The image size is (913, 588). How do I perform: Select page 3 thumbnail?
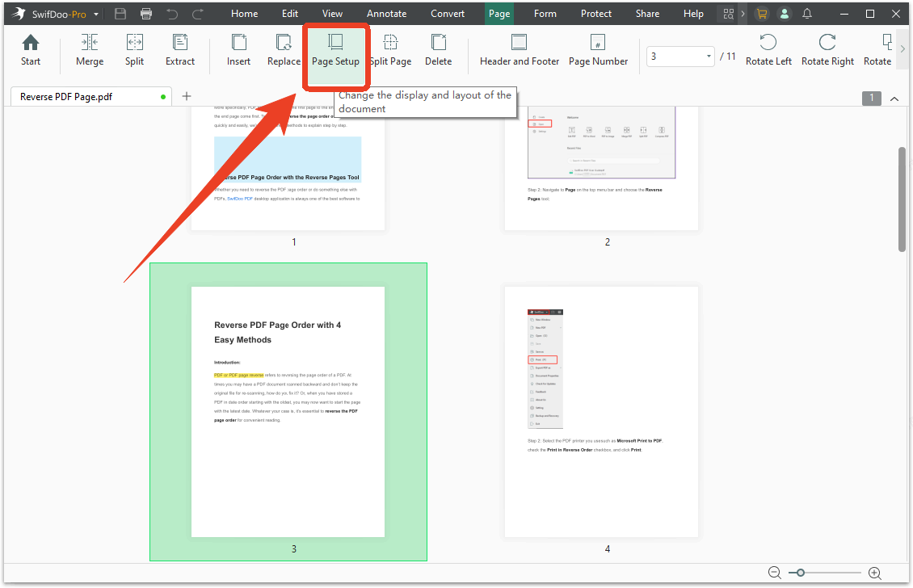(x=288, y=412)
